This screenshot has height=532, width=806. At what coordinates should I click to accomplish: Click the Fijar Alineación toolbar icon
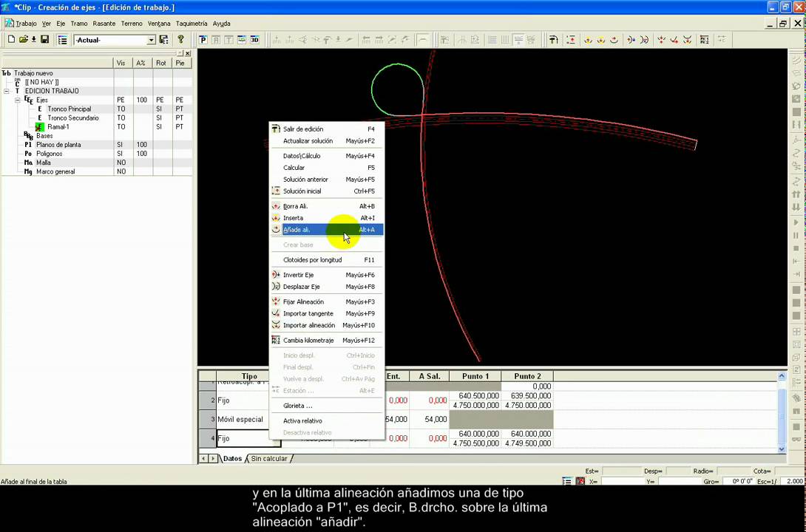coord(662,40)
